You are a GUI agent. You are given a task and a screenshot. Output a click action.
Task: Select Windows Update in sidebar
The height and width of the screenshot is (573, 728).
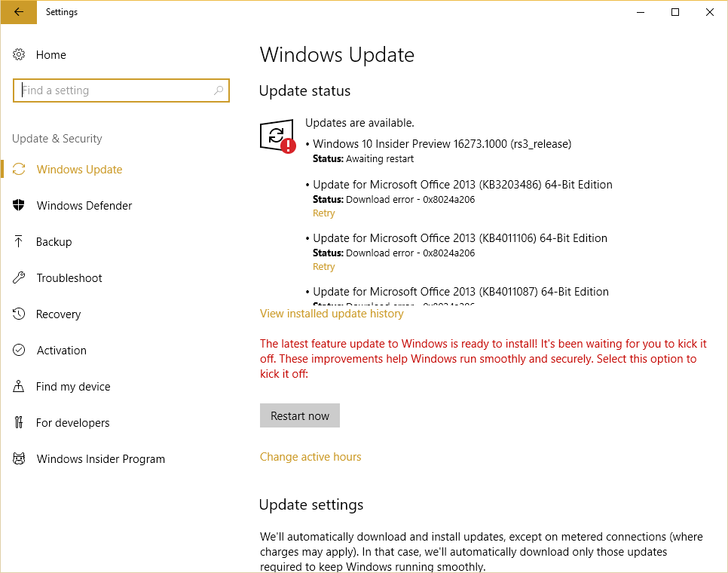click(x=79, y=170)
